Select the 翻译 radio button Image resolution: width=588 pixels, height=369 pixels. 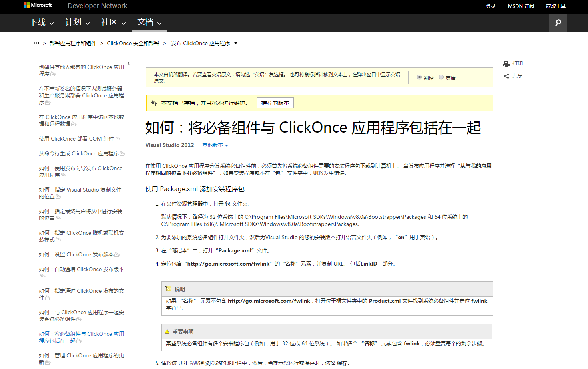point(419,77)
